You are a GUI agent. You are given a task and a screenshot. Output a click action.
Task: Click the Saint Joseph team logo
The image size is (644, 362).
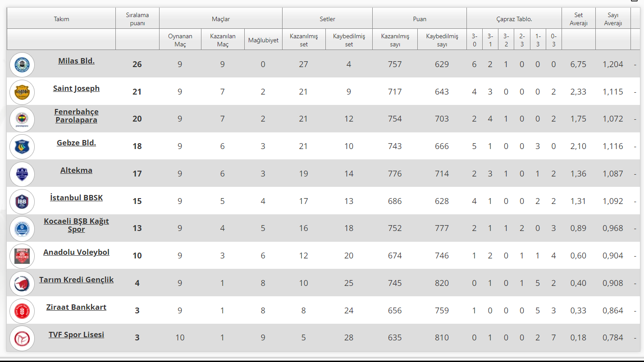coord(22,92)
